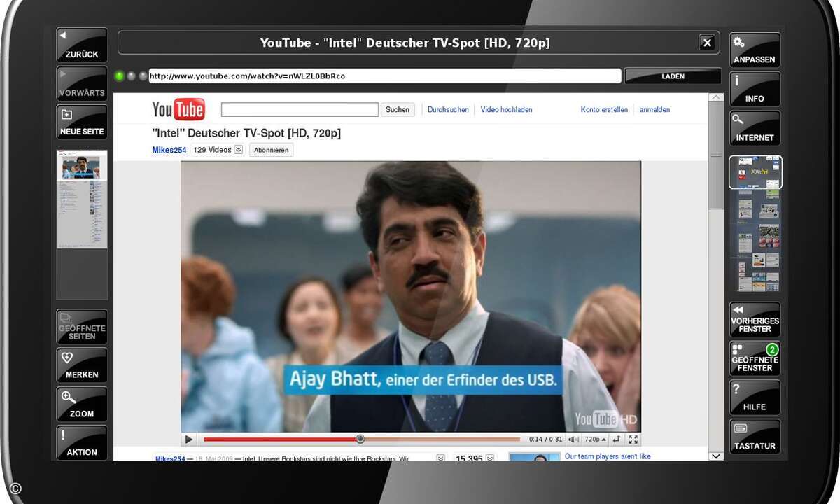
Task: Activate the ZOOM button
Action: pos(82,405)
